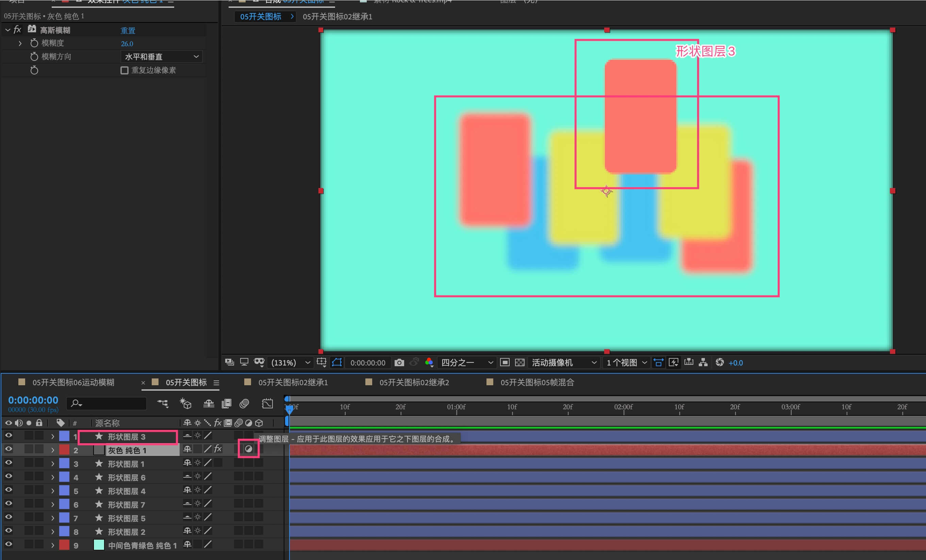Viewport: 926px width, 560px height.
Task: Click color swatch of 中间色青绿色 纯色 1 layer
Action: click(99, 545)
